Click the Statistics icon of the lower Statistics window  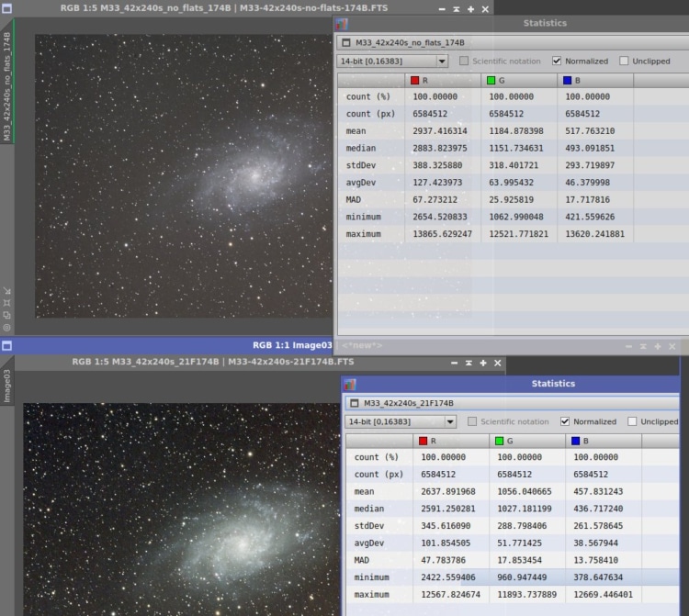click(x=350, y=384)
